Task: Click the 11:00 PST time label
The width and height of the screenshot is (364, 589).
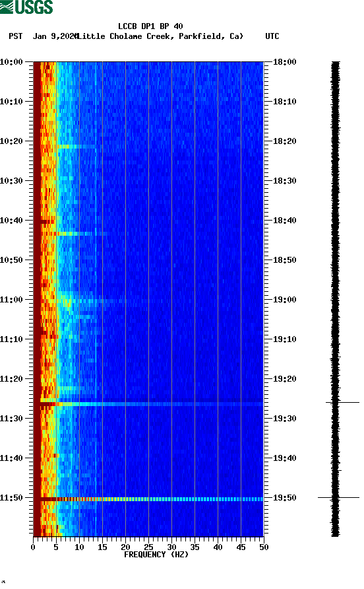Action: tap(11, 300)
